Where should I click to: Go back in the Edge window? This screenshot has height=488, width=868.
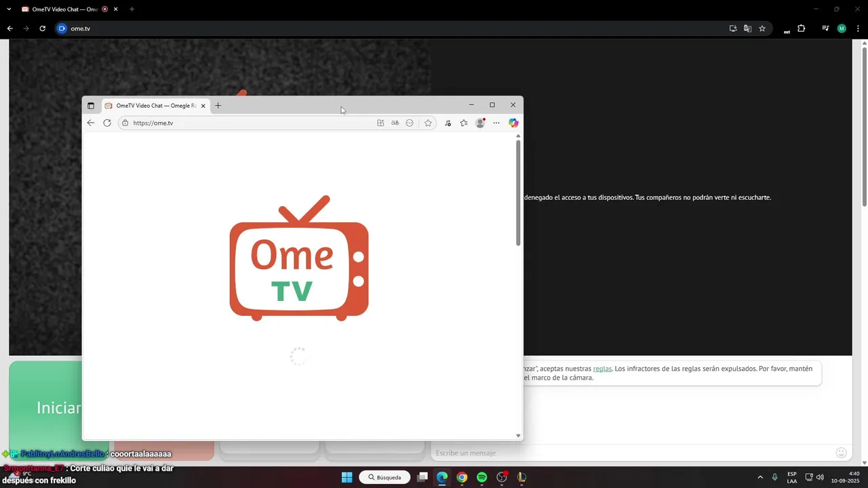click(91, 123)
